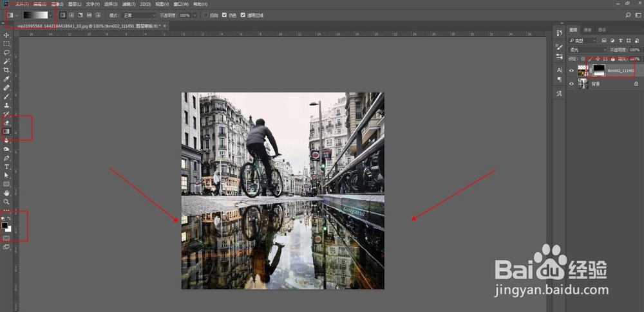
Task: Select the Clone Stamp tool
Action: 6,106
